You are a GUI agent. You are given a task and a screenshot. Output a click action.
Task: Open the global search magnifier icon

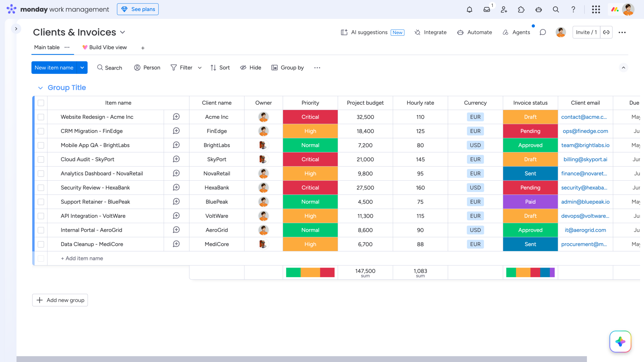[556, 10]
